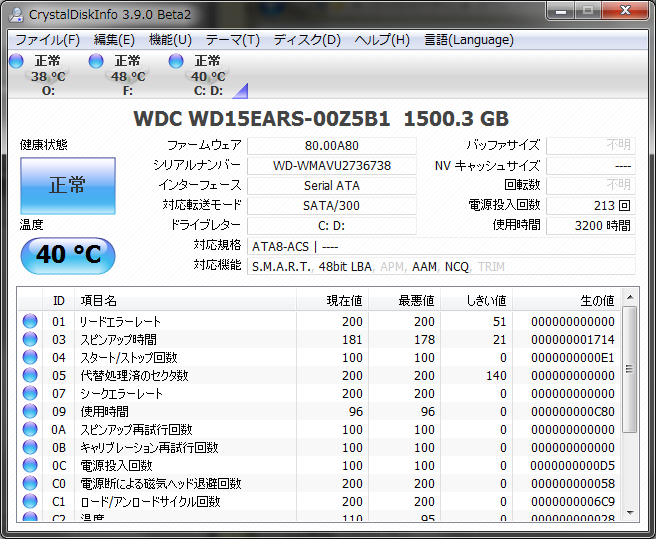Select the スピンアップ時間 attribute name
Viewport: 656px width, 539px height.
tap(118, 339)
